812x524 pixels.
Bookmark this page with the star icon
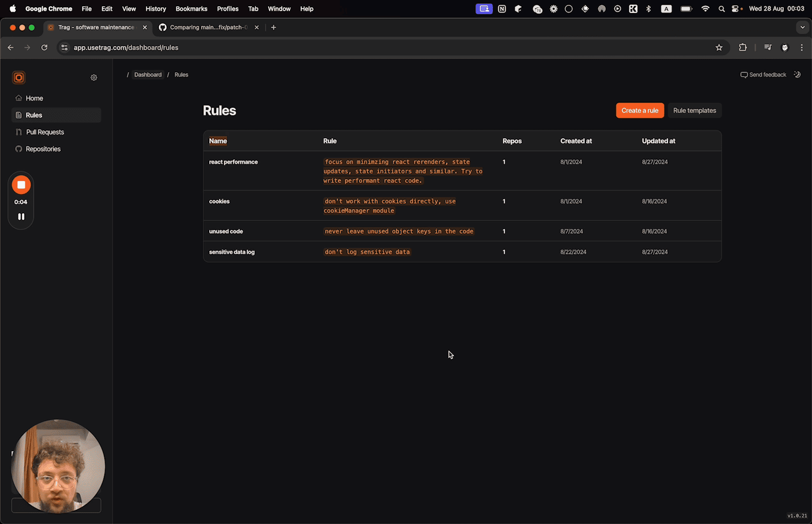point(719,48)
